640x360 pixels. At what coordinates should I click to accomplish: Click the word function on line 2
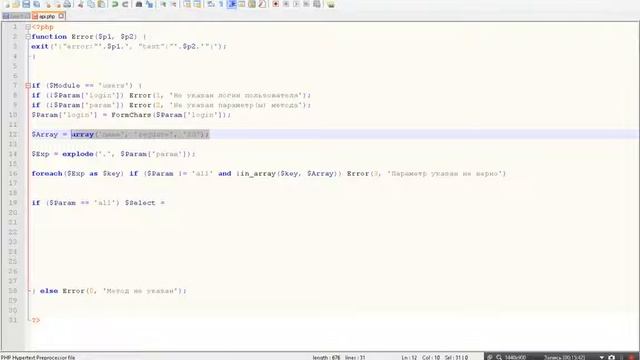pos(49,37)
